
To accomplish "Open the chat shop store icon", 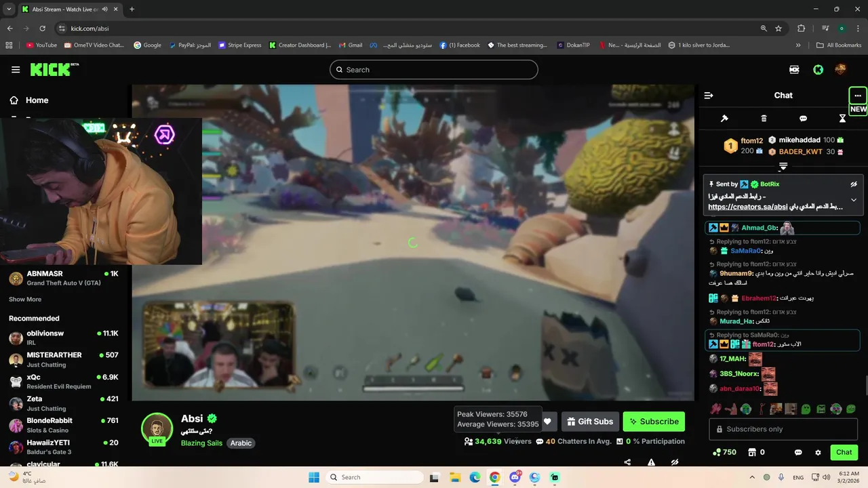I will click(751, 452).
